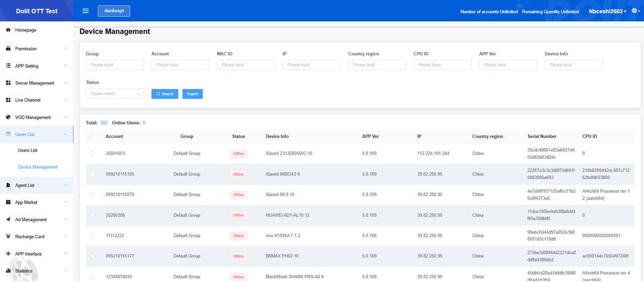Check the row for account 25091603
This screenshot has height=282, width=644.
tap(92, 154)
